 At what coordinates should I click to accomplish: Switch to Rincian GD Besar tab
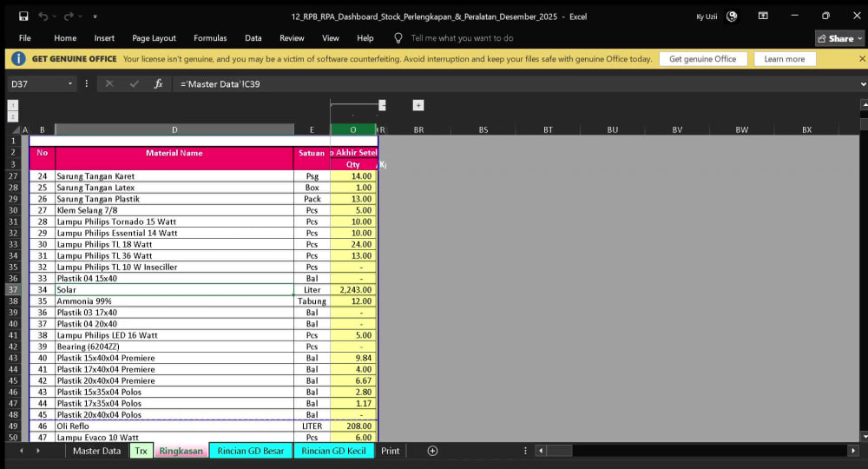tap(251, 451)
